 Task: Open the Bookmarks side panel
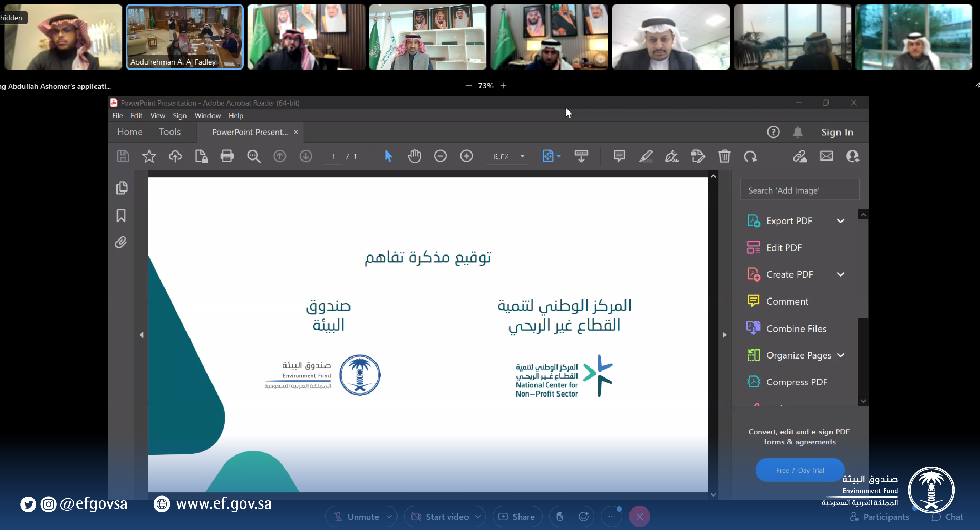click(x=121, y=216)
